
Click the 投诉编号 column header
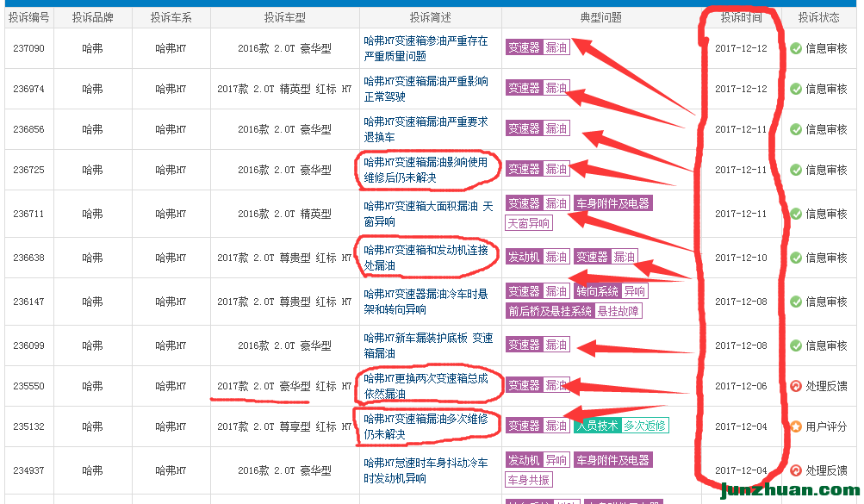28,17
